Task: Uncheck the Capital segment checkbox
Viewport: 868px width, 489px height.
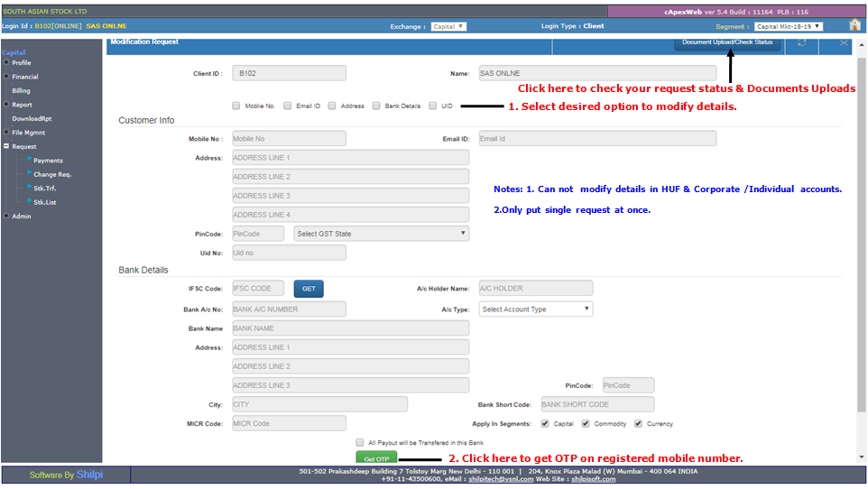Action: point(545,424)
